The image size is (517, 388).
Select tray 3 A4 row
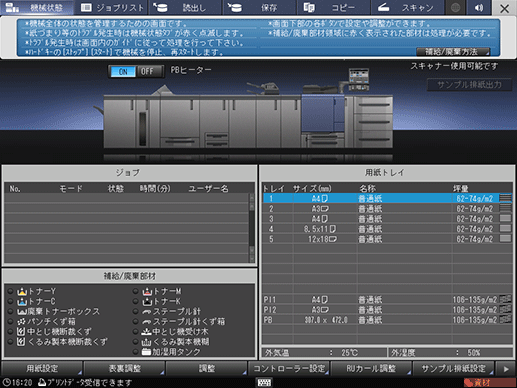coord(388,219)
